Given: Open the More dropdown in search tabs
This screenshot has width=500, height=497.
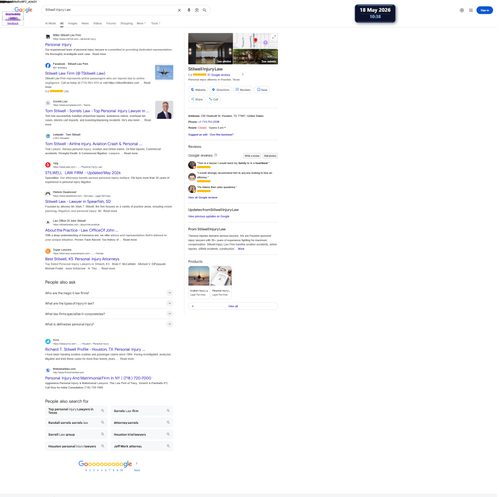Looking at the screenshot, I should (142, 24).
